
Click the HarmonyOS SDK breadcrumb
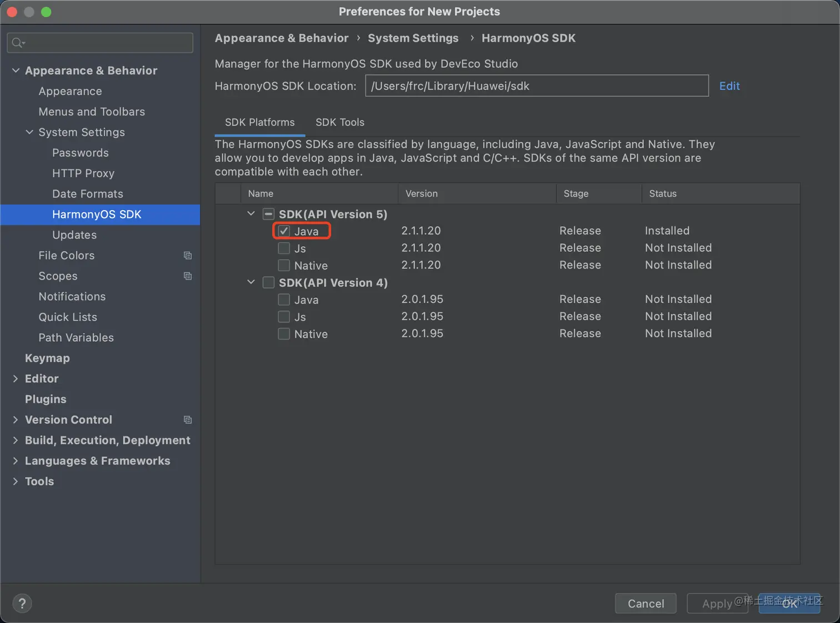[x=528, y=38]
